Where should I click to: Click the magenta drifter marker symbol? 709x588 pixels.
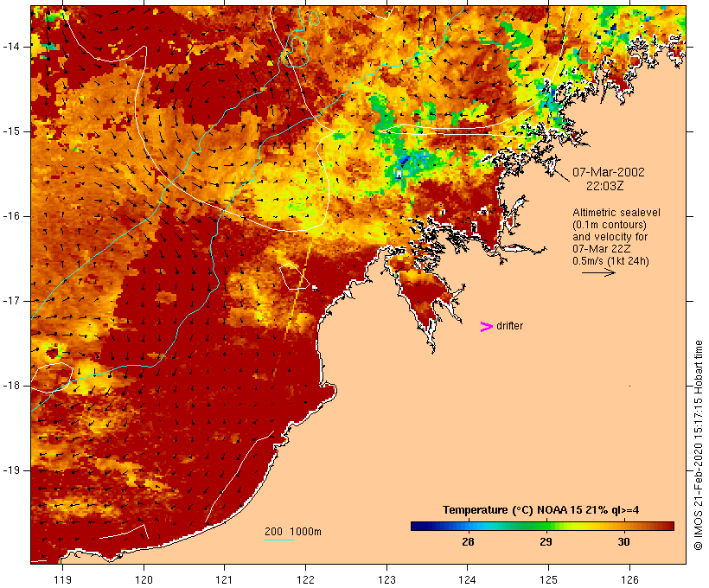click(x=486, y=327)
